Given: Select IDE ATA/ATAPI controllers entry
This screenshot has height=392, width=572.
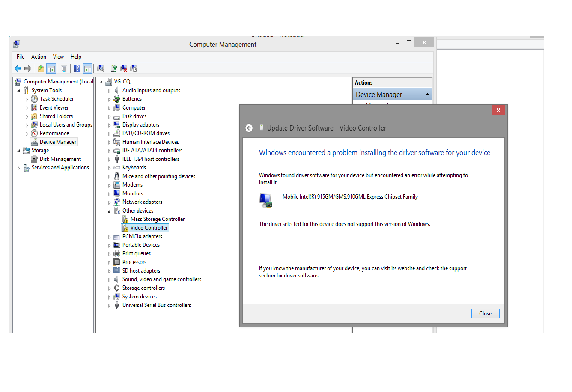Looking at the screenshot, I should [152, 150].
